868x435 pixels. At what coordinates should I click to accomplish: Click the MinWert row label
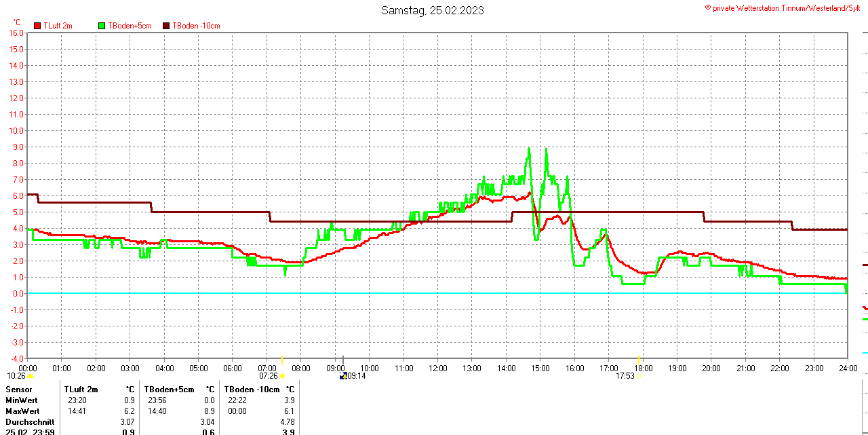point(22,400)
